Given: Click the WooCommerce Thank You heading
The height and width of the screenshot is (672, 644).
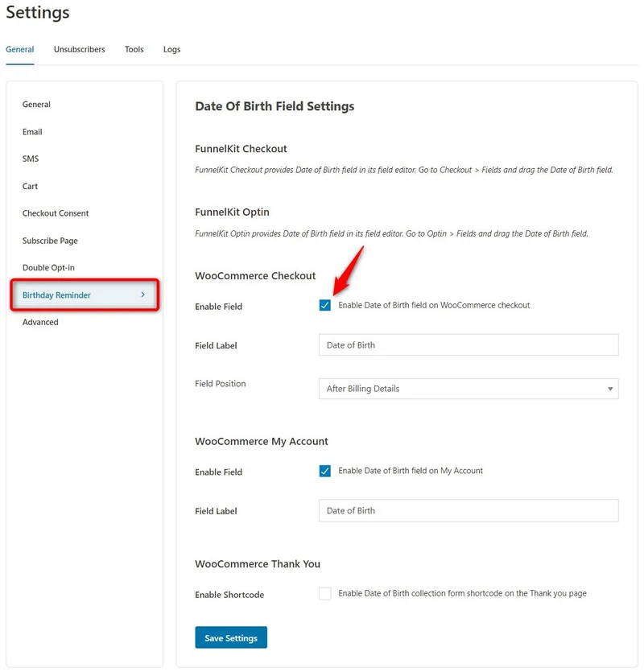Looking at the screenshot, I should [258, 564].
